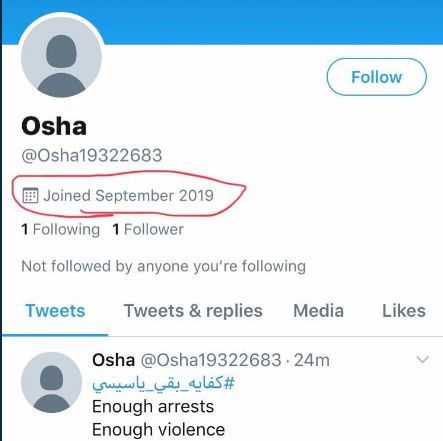This screenshot has height=441, width=443.
Task: Click the Osha name in tweet header
Action: [x=113, y=360]
